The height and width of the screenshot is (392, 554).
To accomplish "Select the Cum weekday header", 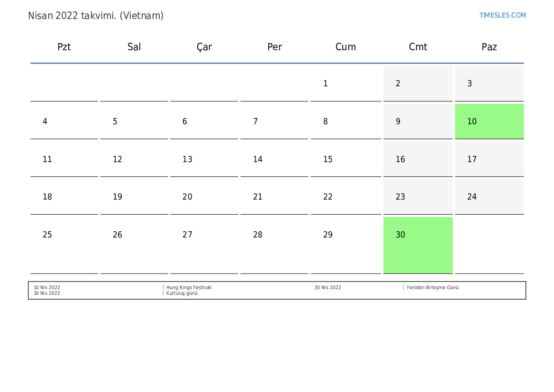I will tap(345, 47).
